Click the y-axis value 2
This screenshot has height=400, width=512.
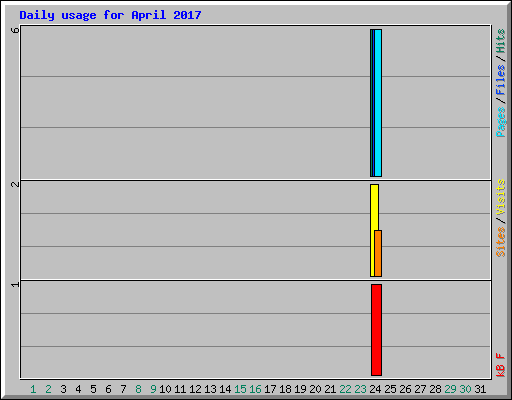15,184
